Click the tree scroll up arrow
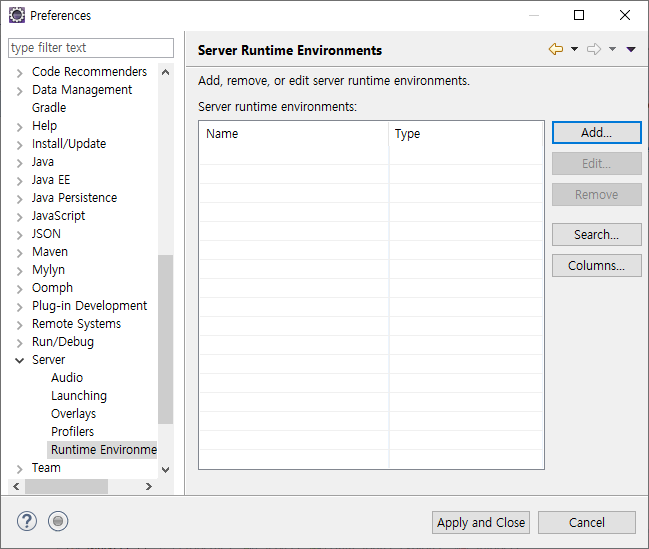Viewport: 649px width, 549px height. tap(166, 72)
